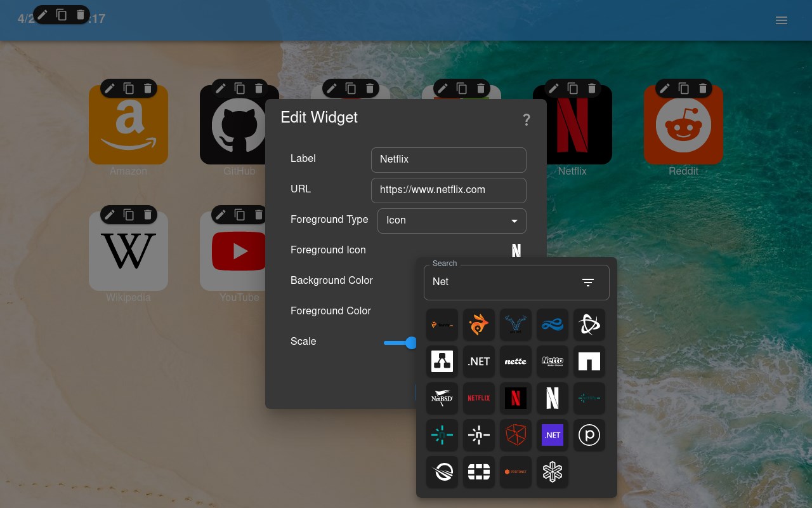
Task: Edit the YouTube widget
Action: [x=221, y=215]
